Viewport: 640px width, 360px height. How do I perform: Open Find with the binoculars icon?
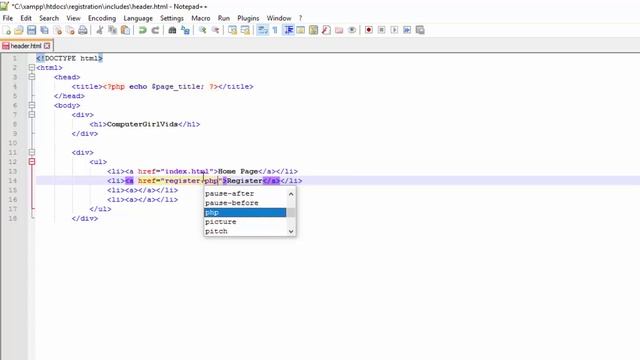(x=172, y=30)
